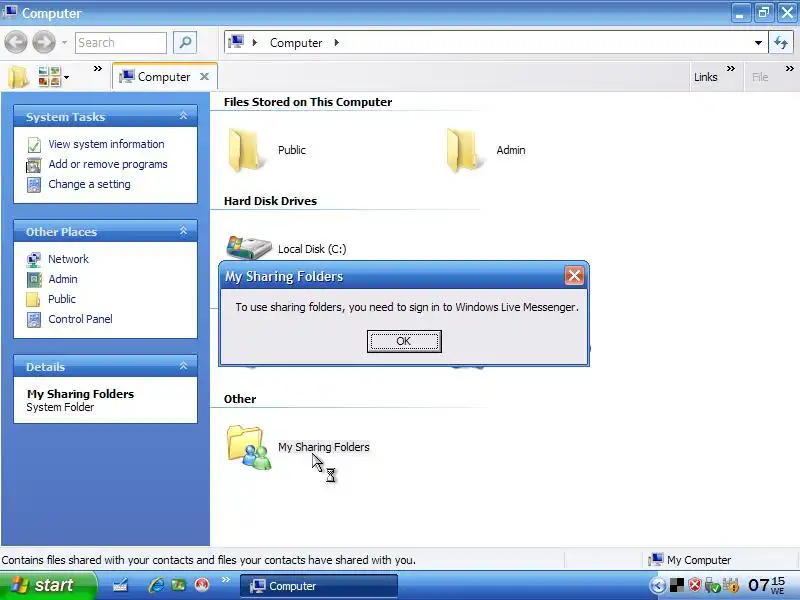Click My Computer zone in status bar

(690, 560)
